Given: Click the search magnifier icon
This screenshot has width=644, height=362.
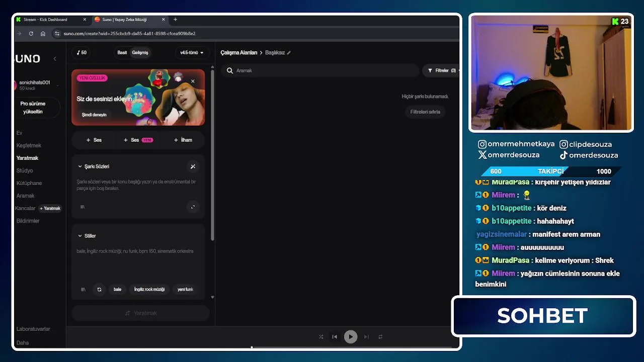Looking at the screenshot, I should coord(229,71).
